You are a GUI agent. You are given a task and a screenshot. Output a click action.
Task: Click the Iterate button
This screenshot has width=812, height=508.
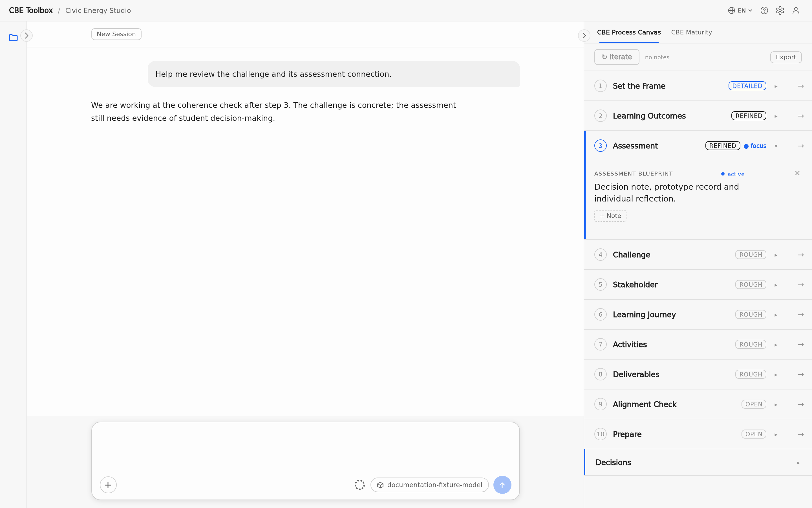[617, 57]
